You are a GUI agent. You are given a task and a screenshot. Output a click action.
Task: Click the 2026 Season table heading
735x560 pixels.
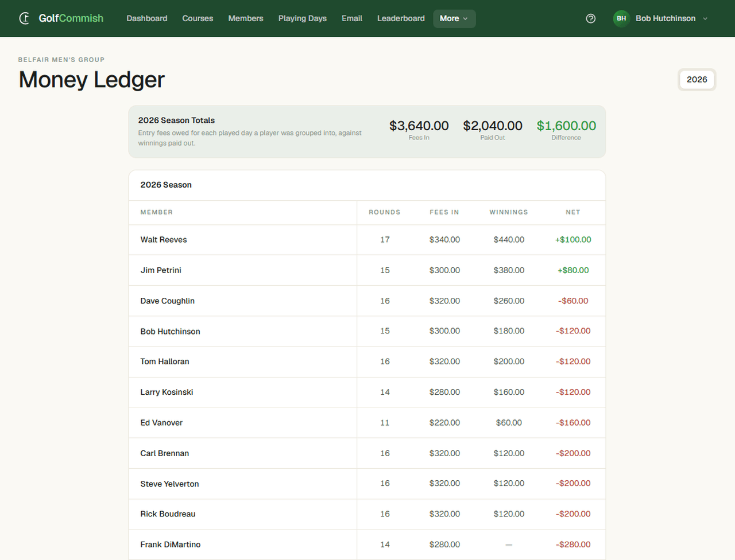point(166,185)
